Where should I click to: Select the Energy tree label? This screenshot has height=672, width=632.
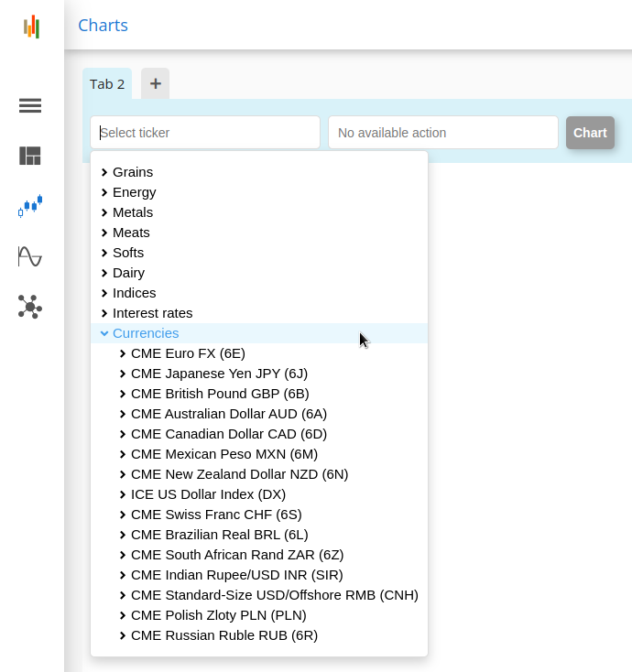tap(135, 192)
